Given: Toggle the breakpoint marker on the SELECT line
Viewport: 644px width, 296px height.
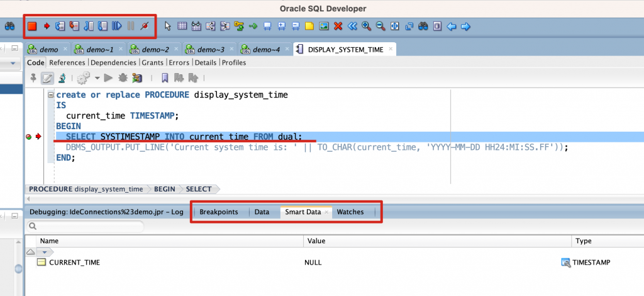Looking at the screenshot, I should tap(28, 137).
